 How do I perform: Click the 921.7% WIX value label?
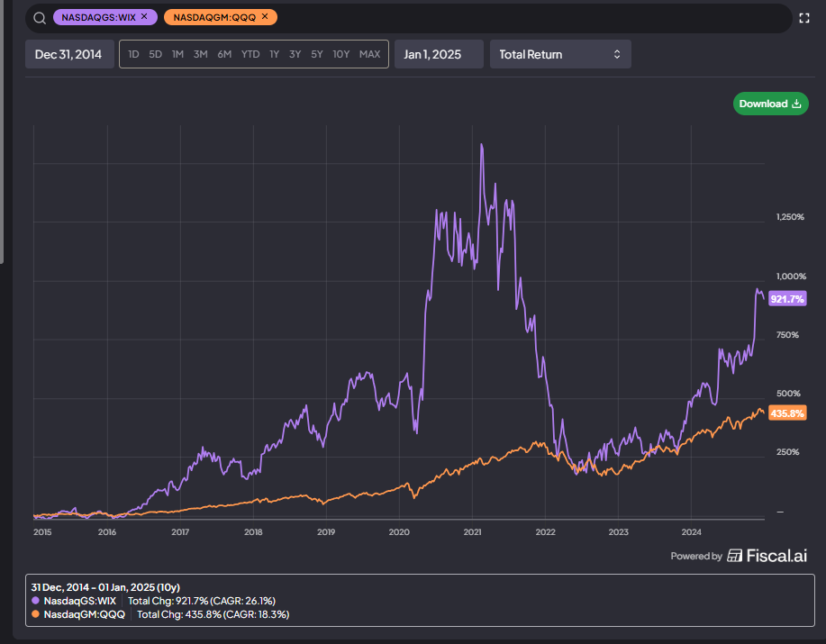pyautogui.click(x=787, y=299)
